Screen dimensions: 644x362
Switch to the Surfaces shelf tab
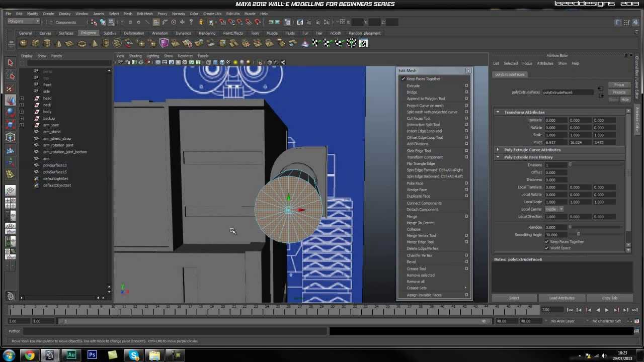(66, 33)
